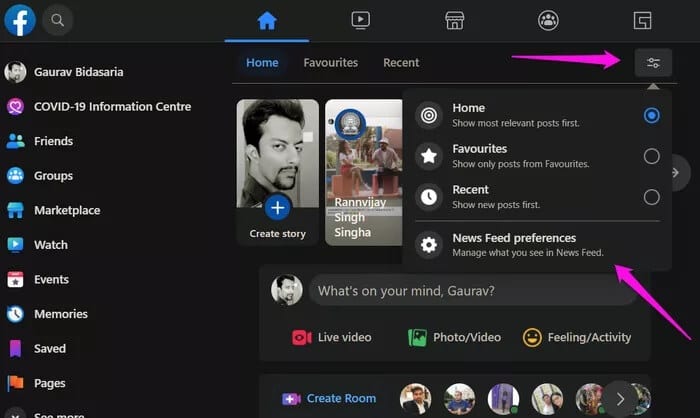Click the Create Room video-plus icon
This screenshot has height=418, width=700.
click(x=291, y=399)
